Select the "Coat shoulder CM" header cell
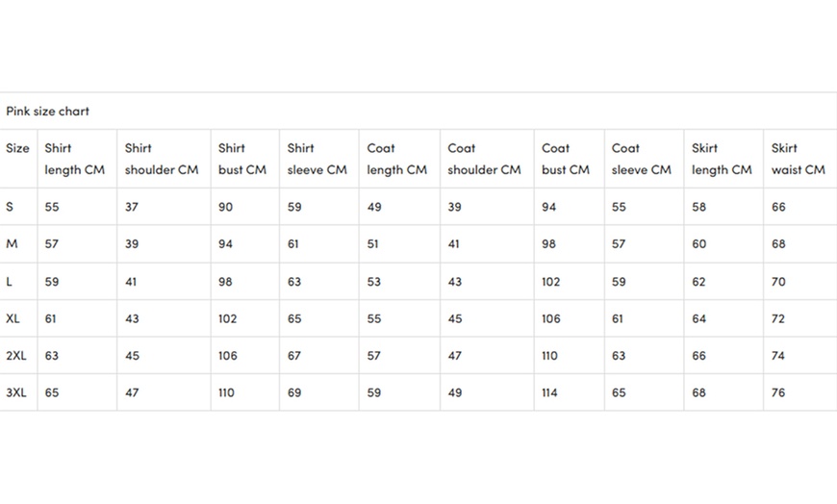This screenshot has height=504, width=837. [485, 159]
